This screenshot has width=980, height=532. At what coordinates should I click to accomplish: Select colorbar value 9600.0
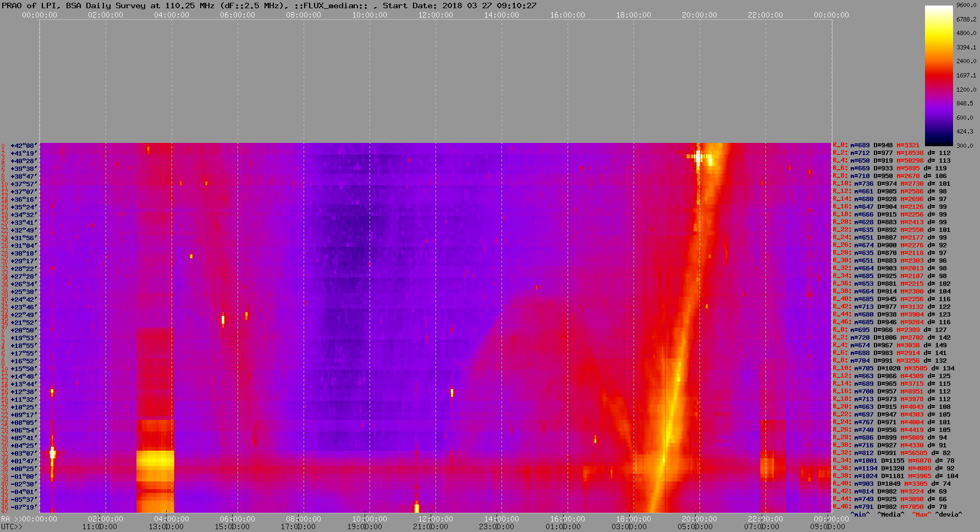(x=966, y=5)
